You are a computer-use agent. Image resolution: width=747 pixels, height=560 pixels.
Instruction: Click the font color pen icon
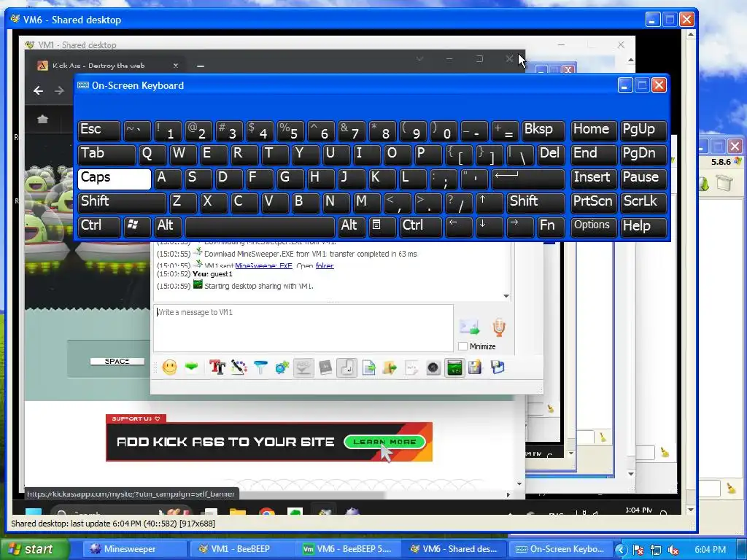239,367
